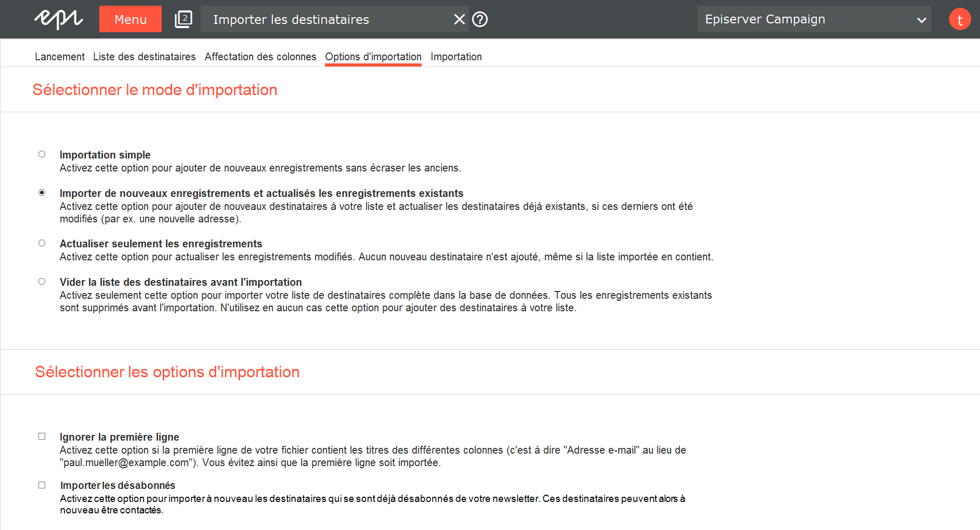The width and height of the screenshot is (980, 530).
Task: Click the Ignorer la première ligne label
Action: coord(120,437)
